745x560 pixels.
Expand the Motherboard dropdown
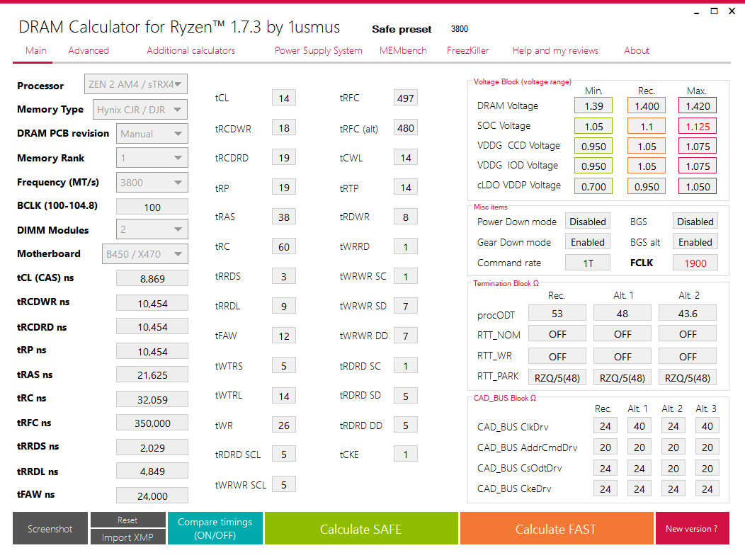coord(145,254)
